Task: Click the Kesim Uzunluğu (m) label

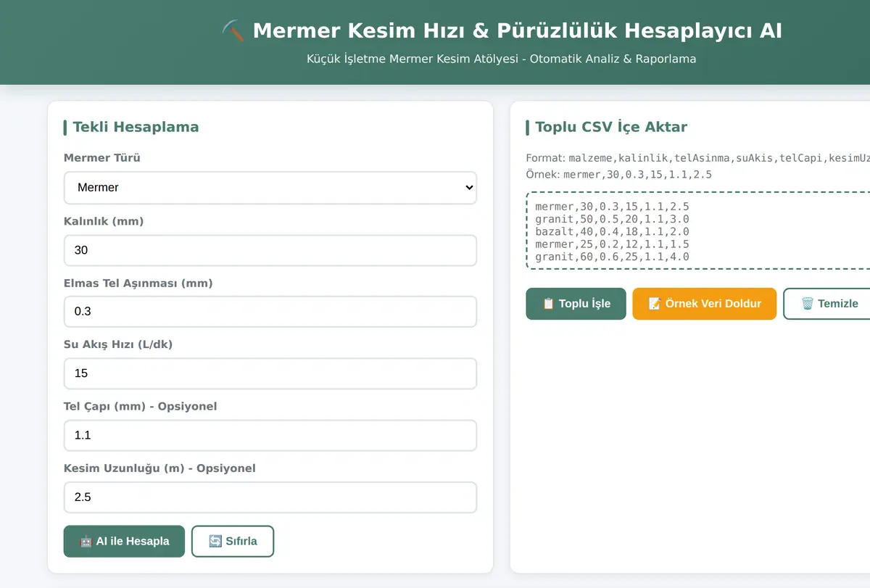Action: point(159,468)
